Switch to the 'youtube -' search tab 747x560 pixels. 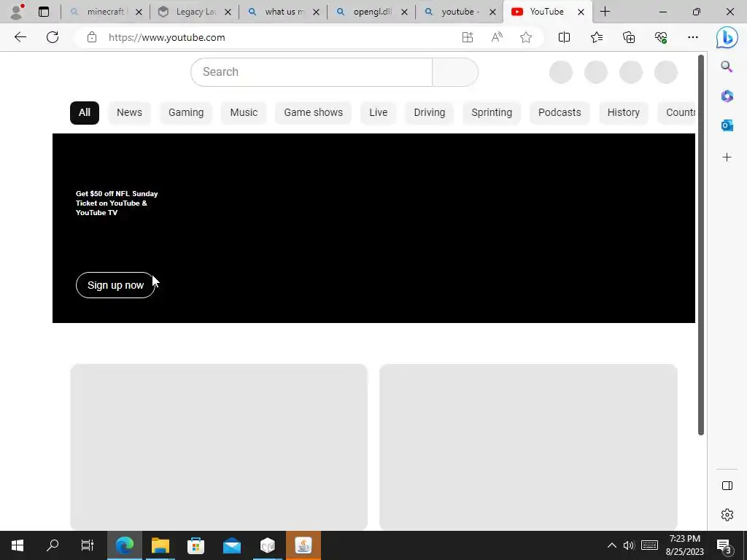pyautogui.click(x=460, y=12)
